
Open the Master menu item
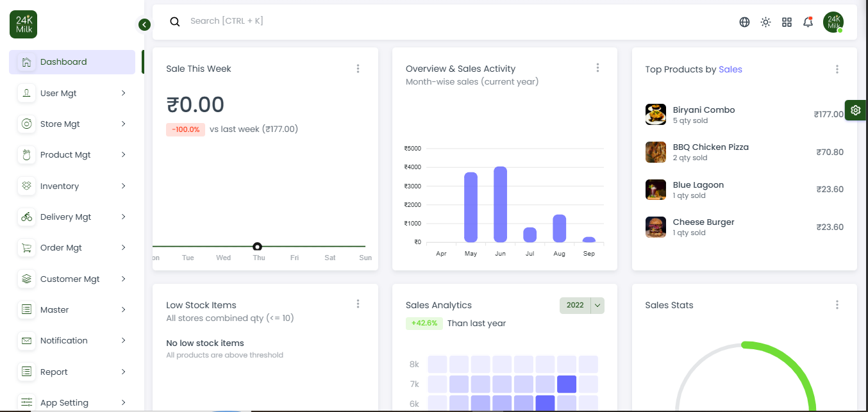pyautogui.click(x=72, y=309)
